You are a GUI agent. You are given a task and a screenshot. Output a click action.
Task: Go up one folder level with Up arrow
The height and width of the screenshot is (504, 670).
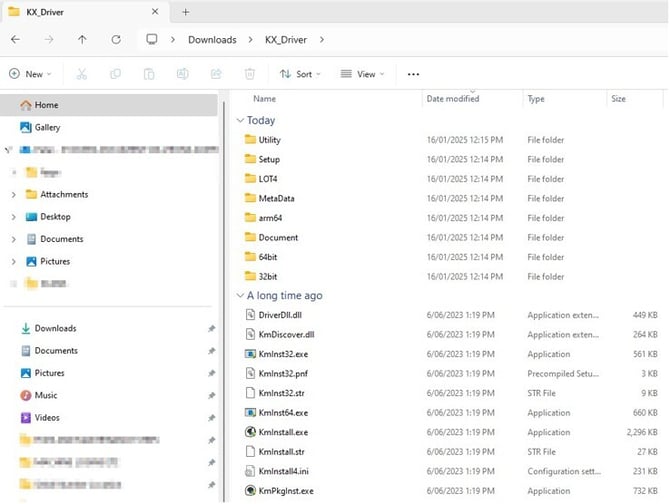coord(82,40)
